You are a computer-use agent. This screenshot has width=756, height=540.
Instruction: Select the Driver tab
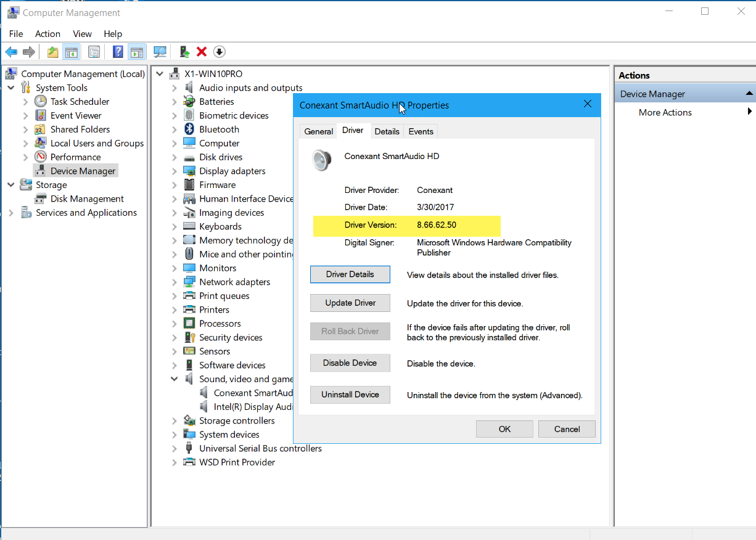[353, 130]
